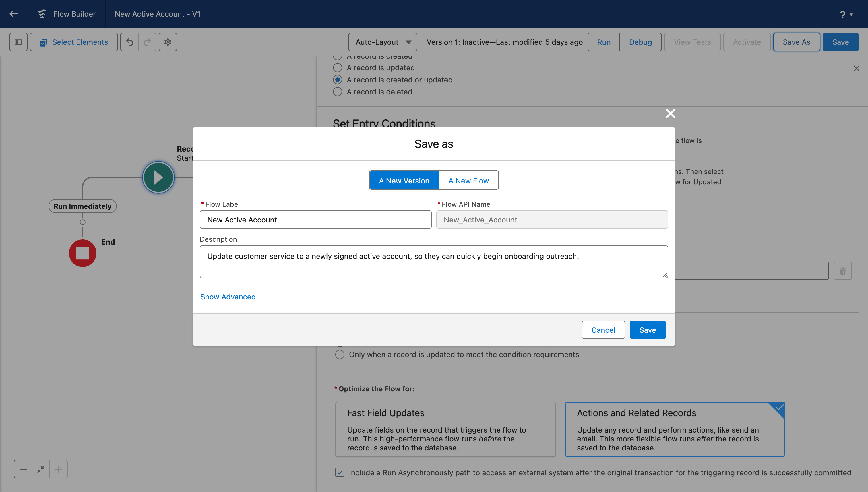
Task: Click the redo arrow icon
Action: pos(147,42)
